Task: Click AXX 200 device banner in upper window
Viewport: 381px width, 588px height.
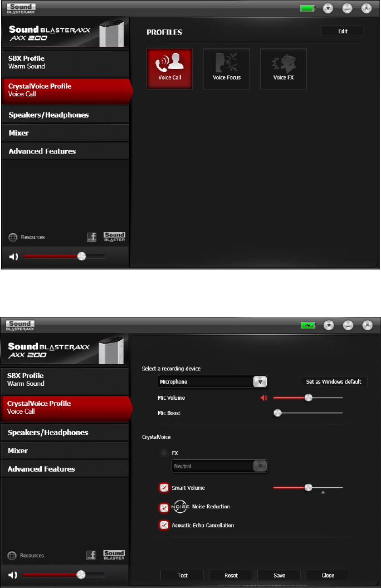Action: point(65,33)
